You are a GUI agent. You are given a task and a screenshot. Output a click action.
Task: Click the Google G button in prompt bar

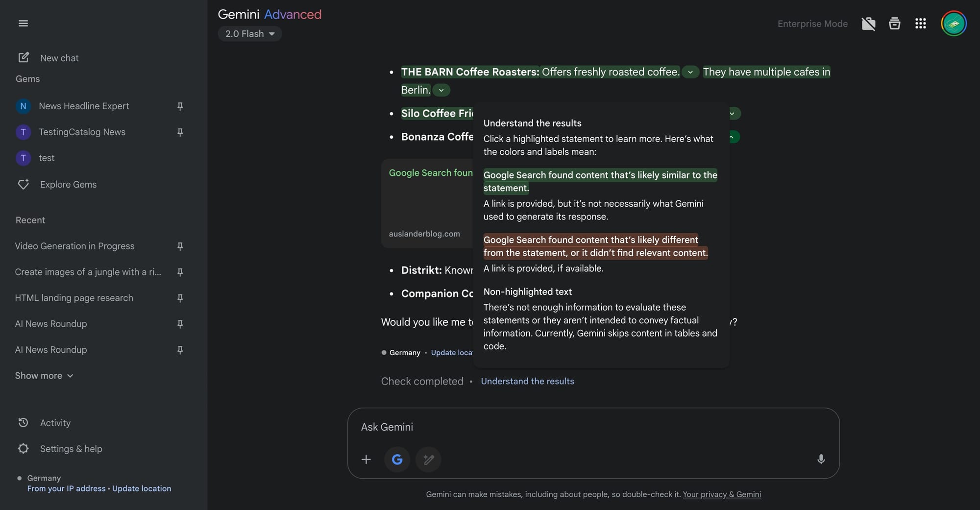tap(397, 460)
